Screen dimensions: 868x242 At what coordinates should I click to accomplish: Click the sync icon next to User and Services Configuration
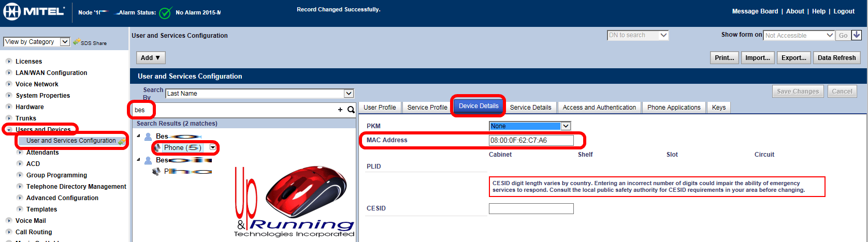click(122, 141)
